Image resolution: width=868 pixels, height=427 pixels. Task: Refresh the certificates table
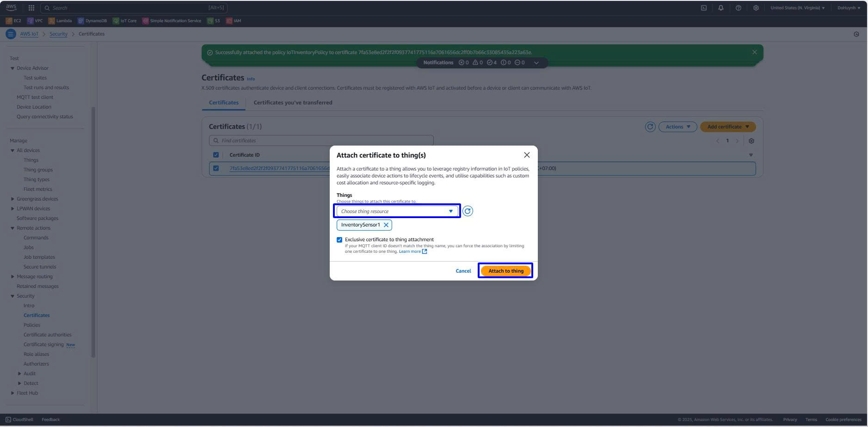650,127
